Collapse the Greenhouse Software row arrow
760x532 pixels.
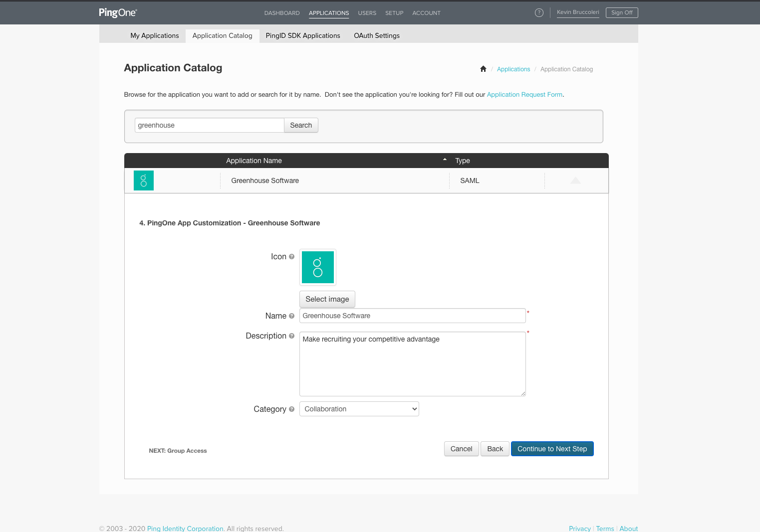click(575, 180)
